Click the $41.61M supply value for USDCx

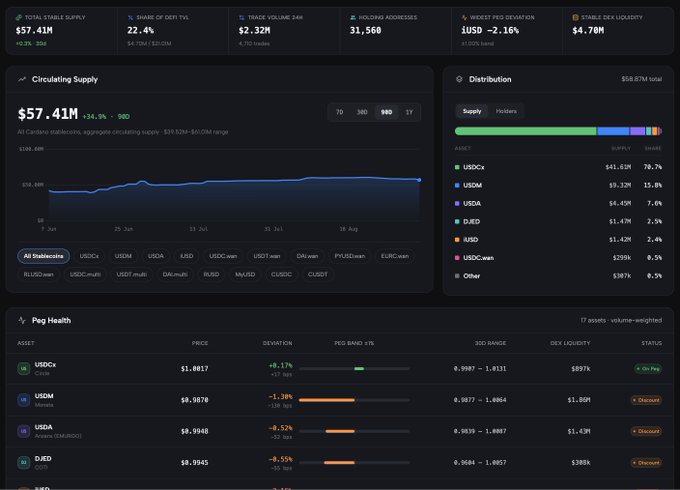click(618, 167)
